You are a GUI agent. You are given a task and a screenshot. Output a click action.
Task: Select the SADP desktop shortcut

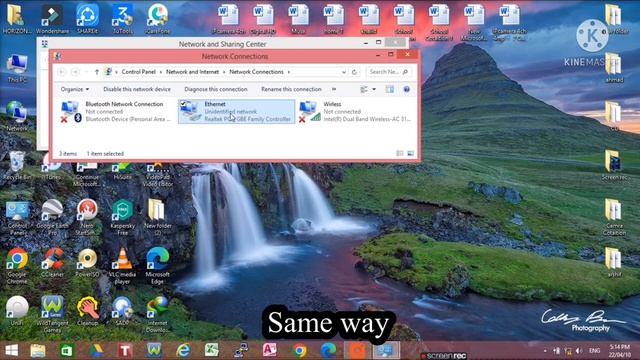(122, 311)
